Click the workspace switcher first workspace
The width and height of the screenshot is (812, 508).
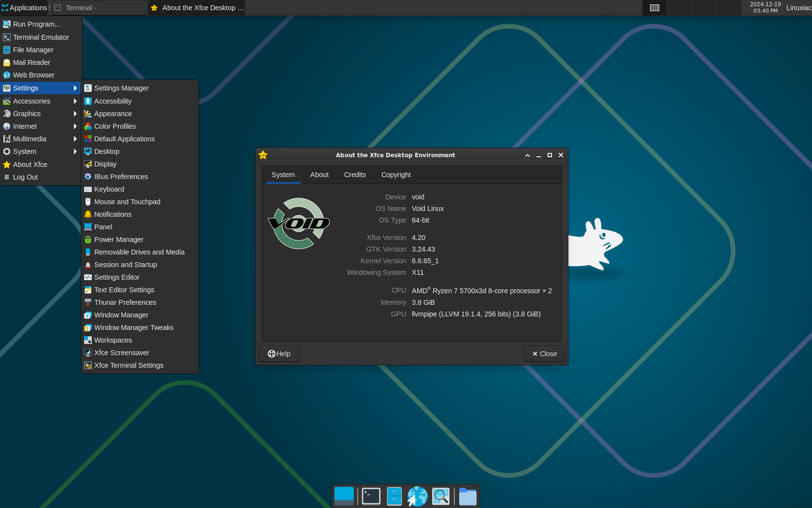click(x=654, y=8)
